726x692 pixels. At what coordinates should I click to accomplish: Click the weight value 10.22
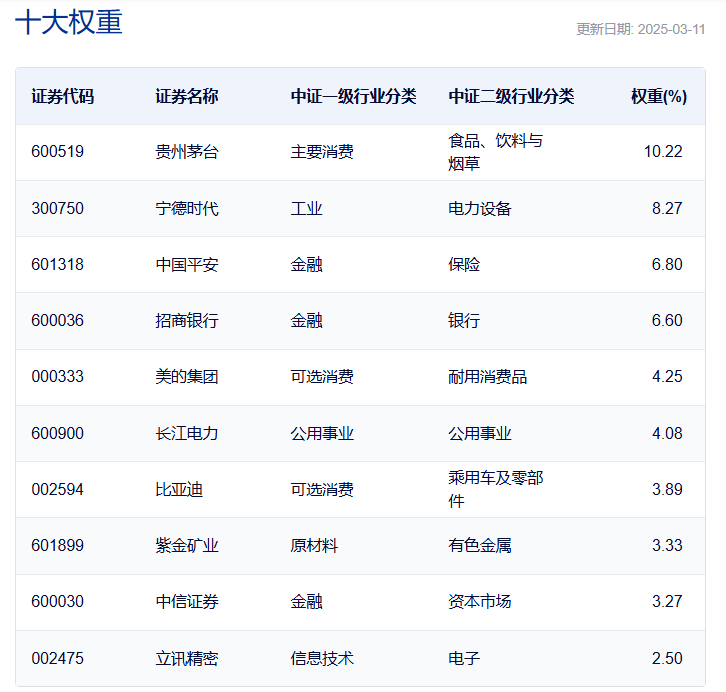pyautogui.click(x=663, y=151)
